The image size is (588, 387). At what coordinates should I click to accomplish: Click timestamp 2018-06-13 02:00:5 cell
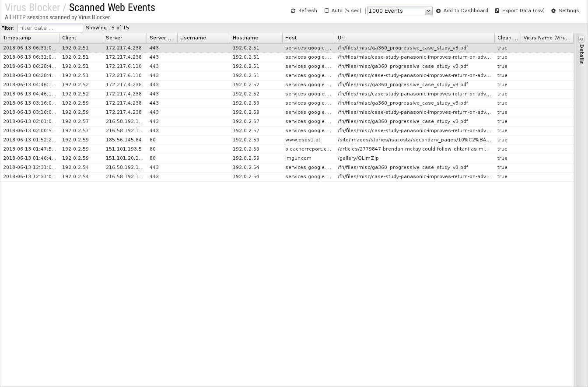30,131
